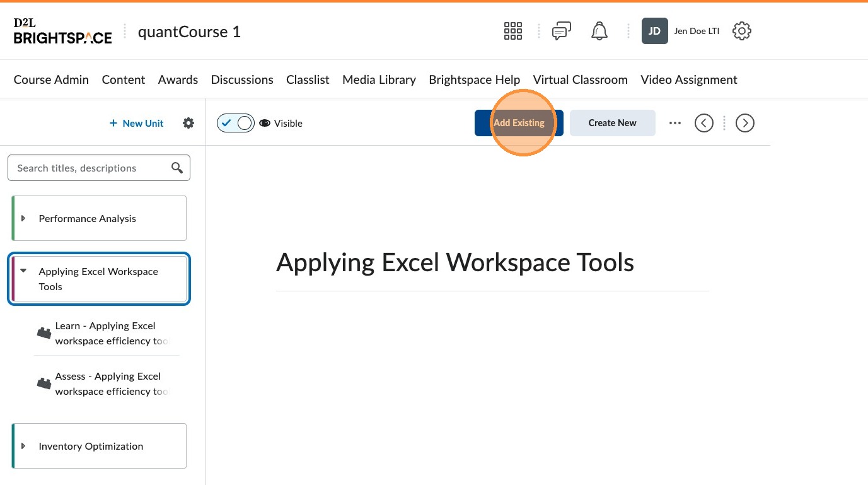
Task: Toggle the unit Visible switch
Action: [x=236, y=123]
